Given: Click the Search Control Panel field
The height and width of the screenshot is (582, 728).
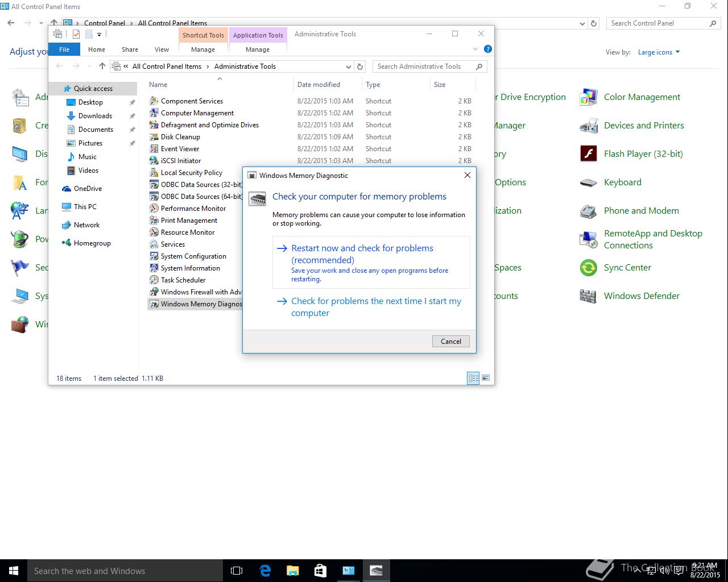Looking at the screenshot, I should pos(663,23).
